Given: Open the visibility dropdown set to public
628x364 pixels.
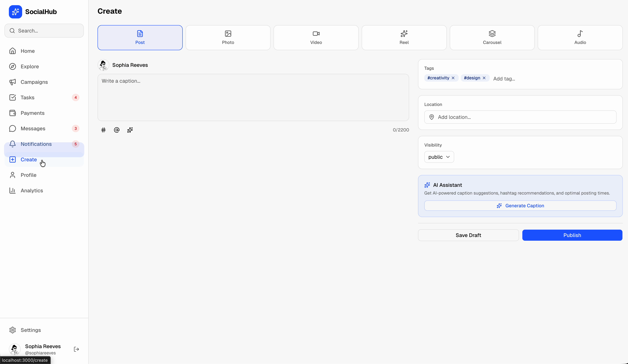Looking at the screenshot, I should 439,157.
